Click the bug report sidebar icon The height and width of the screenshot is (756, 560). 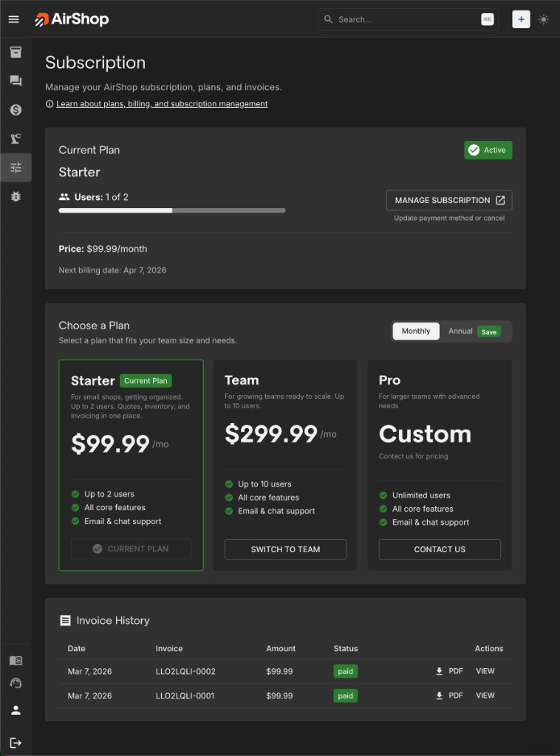pyautogui.click(x=16, y=196)
